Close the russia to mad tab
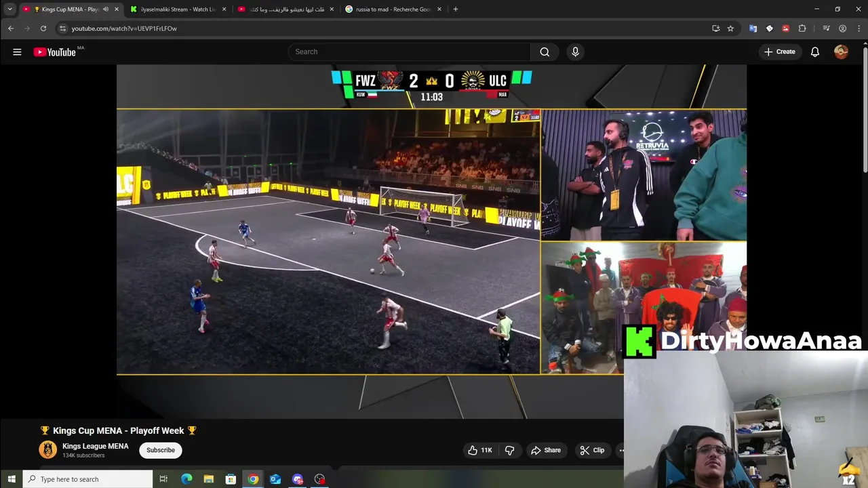 (439, 9)
